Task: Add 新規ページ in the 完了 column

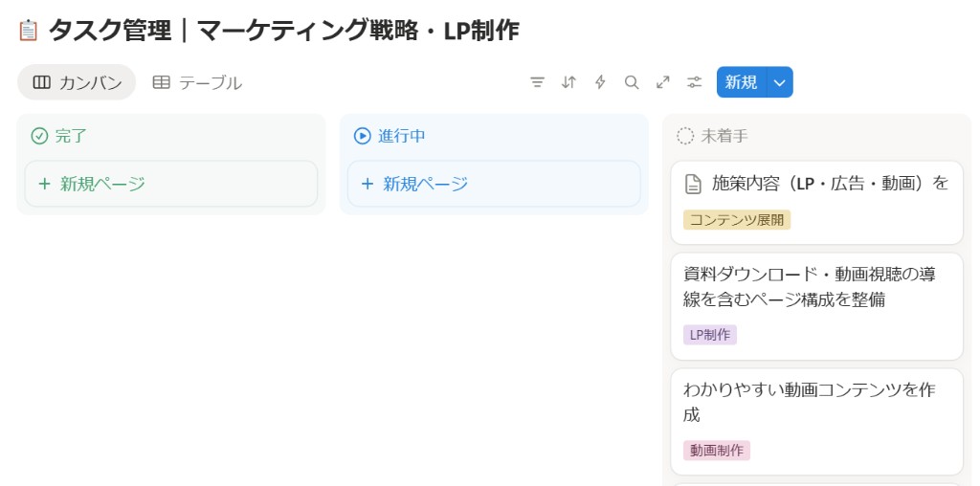Action: click(171, 184)
